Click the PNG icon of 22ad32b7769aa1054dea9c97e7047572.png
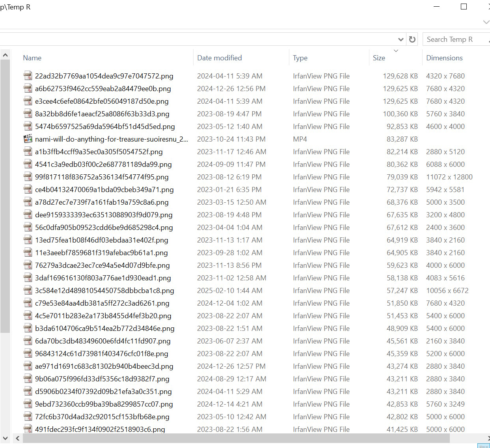 point(28,75)
